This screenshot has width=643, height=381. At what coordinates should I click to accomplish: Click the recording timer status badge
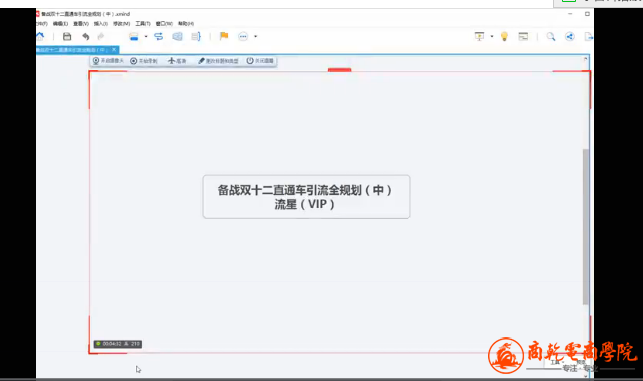118,344
